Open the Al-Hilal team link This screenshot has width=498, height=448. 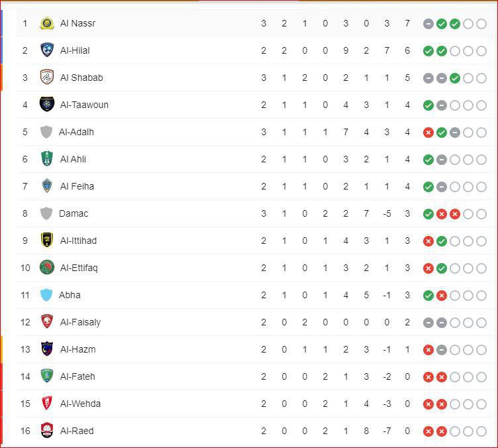click(75, 50)
